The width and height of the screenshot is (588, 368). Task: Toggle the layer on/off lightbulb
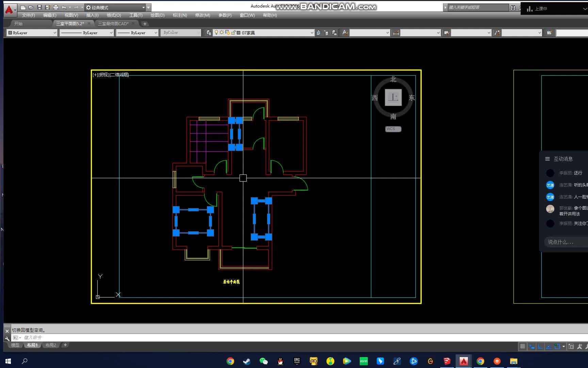(x=216, y=32)
